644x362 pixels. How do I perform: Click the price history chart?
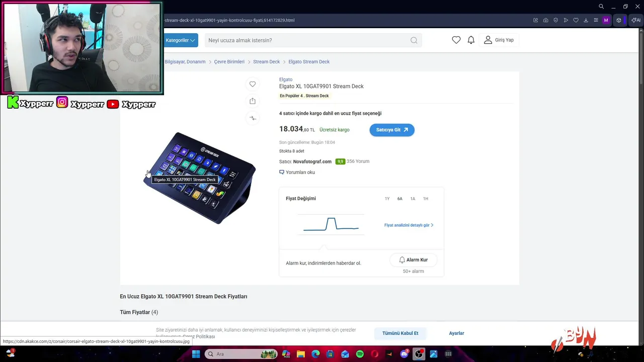click(x=331, y=224)
